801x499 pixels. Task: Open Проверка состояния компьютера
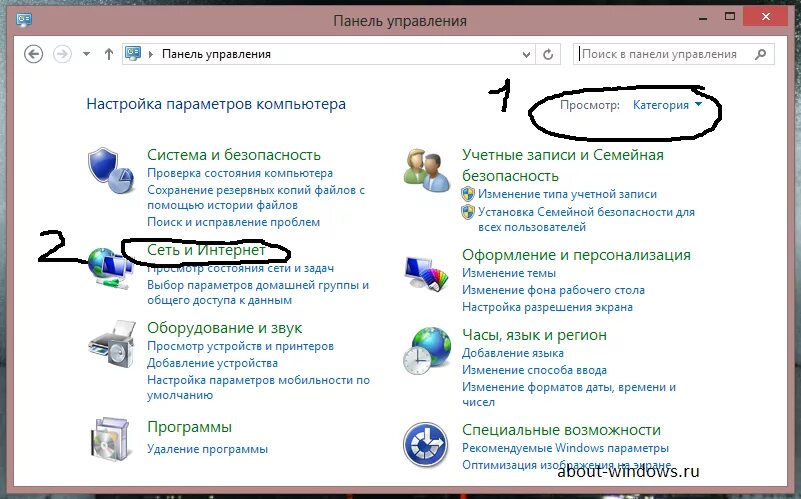tap(240, 173)
